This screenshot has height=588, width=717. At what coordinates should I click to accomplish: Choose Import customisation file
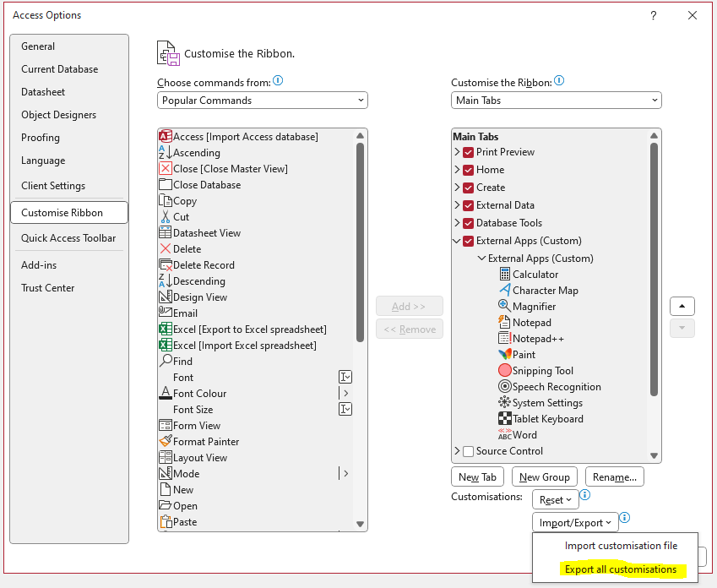(621, 546)
